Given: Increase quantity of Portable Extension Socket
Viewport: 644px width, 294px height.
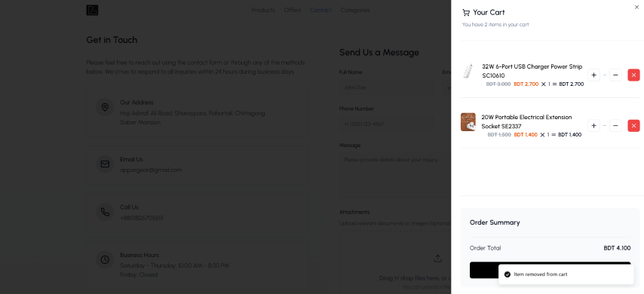Looking at the screenshot, I should click(593, 126).
